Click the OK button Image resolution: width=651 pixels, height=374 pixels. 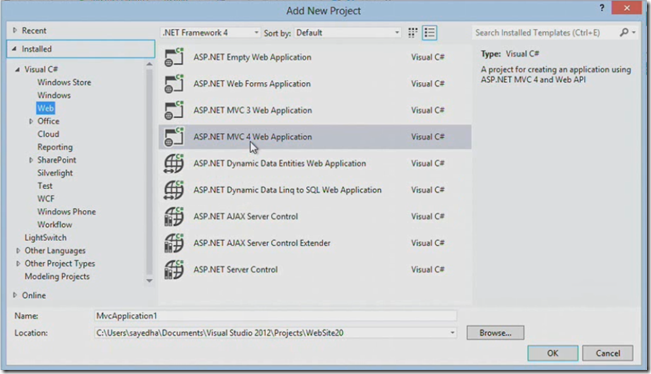[553, 353]
